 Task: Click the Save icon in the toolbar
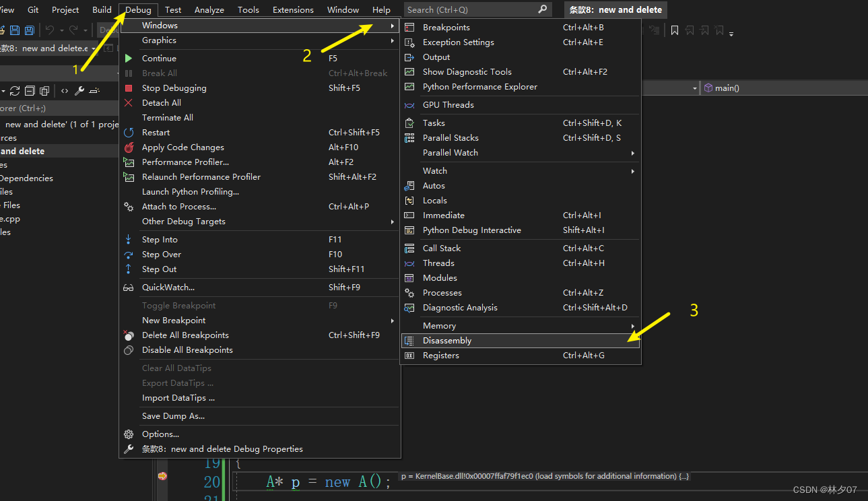[x=15, y=30]
